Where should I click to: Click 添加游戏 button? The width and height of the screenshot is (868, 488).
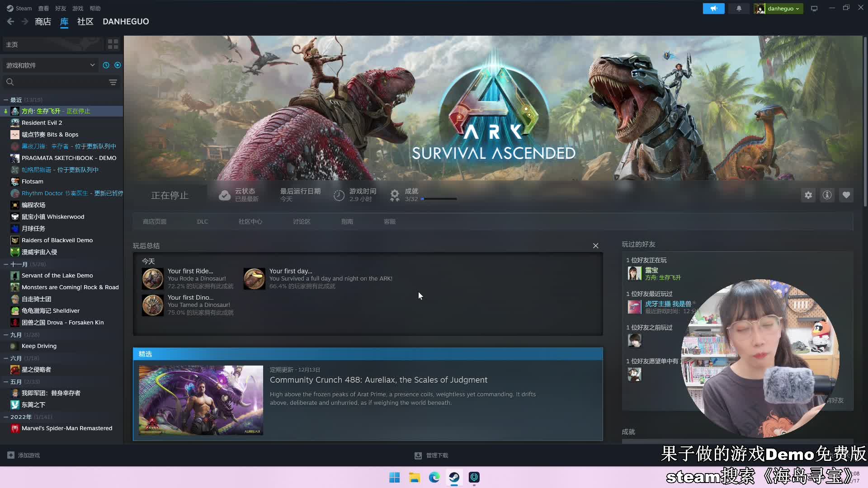(24, 455)
